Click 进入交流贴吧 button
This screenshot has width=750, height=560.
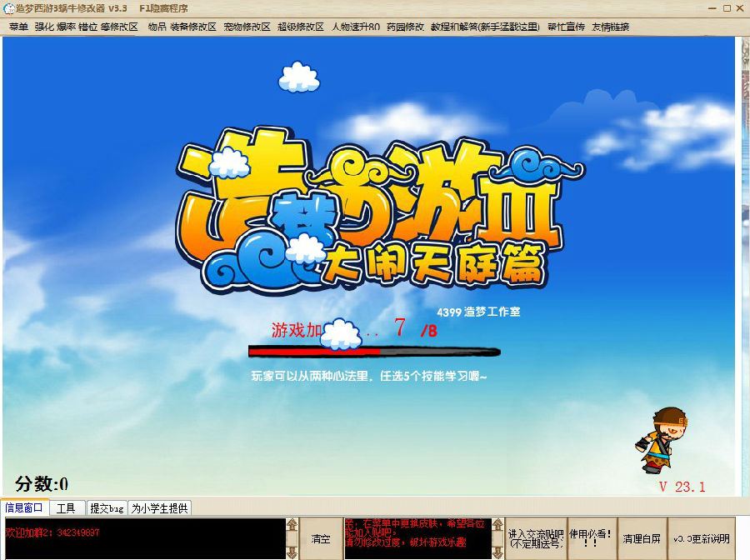536,538
